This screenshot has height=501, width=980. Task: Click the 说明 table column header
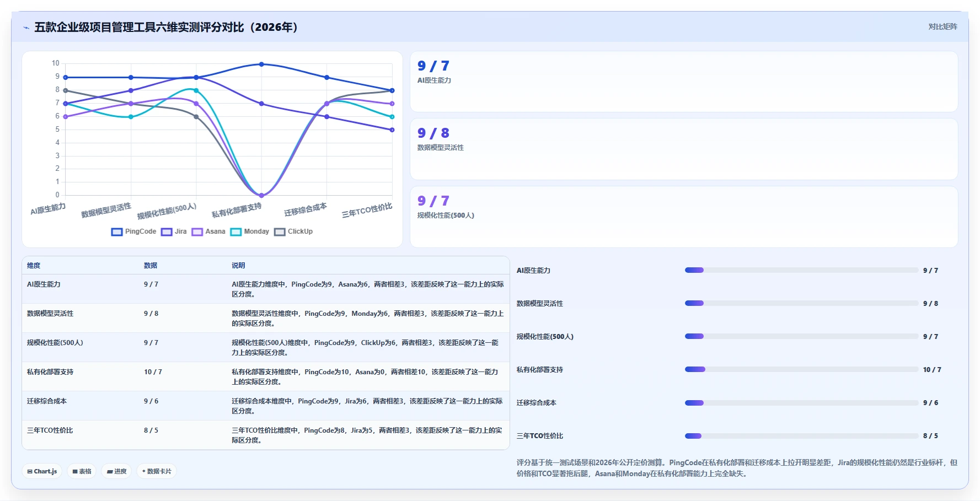(x=238, y=266)
